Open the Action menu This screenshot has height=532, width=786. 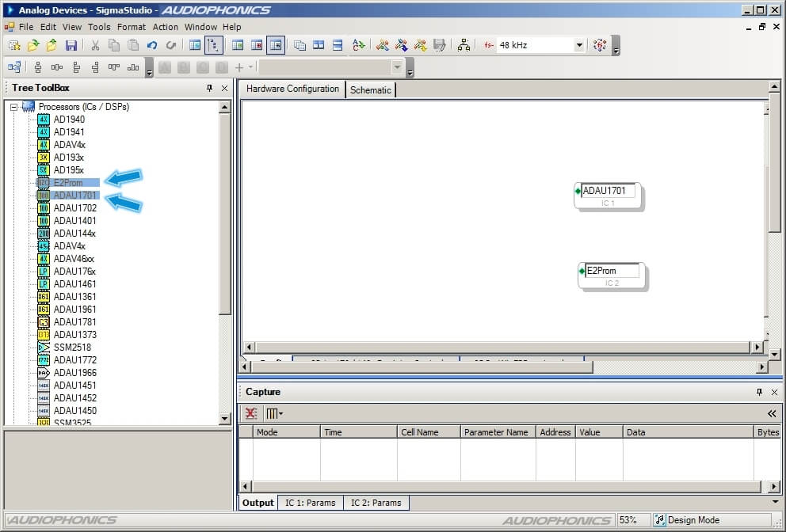166,27
